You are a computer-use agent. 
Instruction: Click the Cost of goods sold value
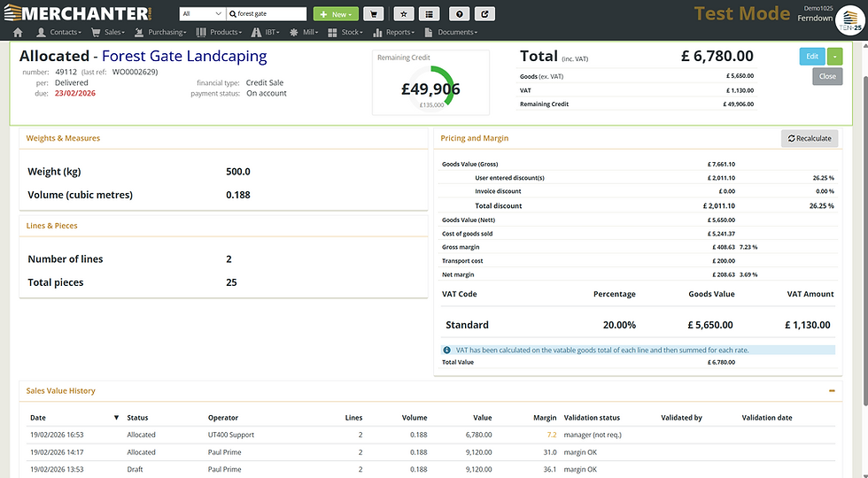(721, 234)
